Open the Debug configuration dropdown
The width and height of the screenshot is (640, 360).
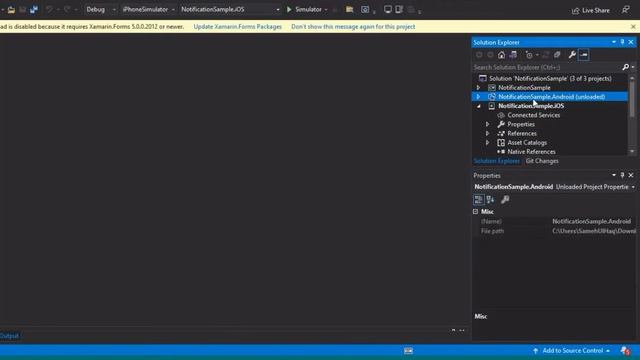point(100,9)
